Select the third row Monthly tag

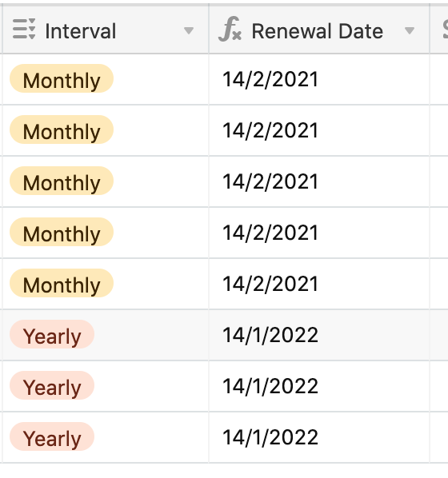[x=62, y=181]
